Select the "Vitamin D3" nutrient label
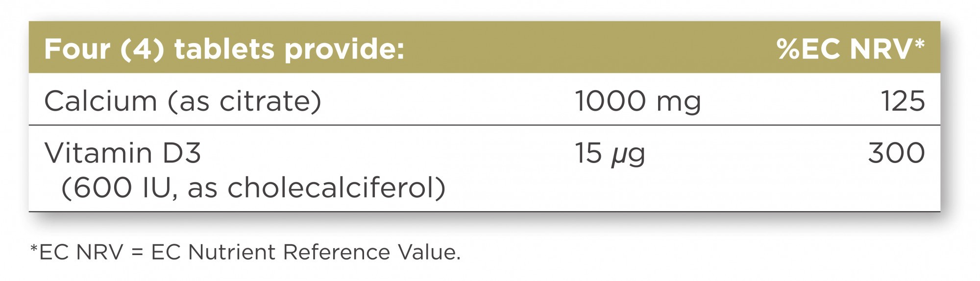980x281 pixels. pos(122,153)
